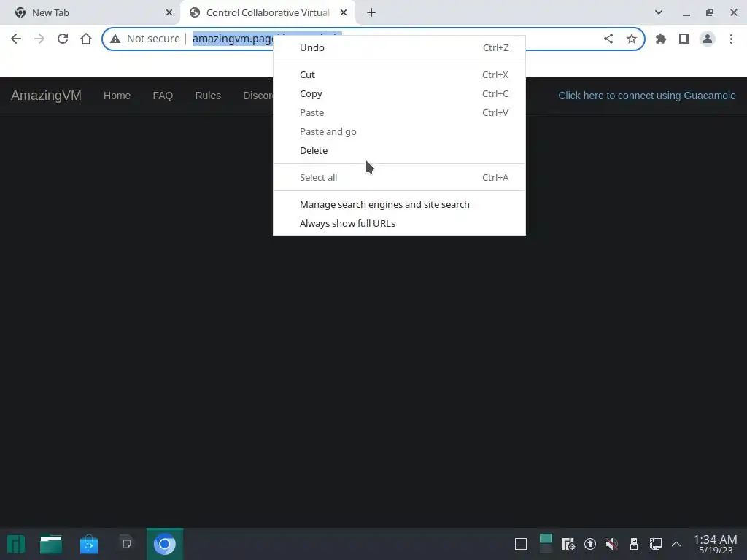The image size is (747, 560).
Task: Open a new tab with plus button
Action: (371, 12)
